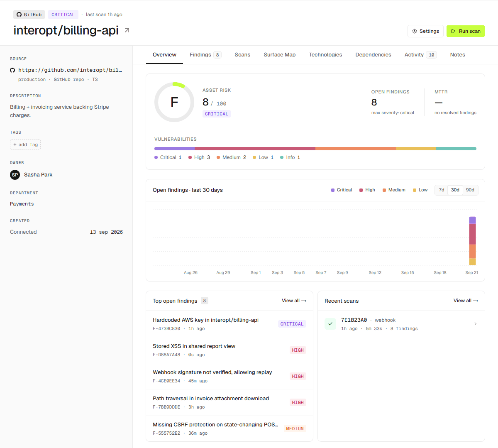Open the Hardcoded AWS key finding
Screen dimensions: 498x448
tap(229, 324)
